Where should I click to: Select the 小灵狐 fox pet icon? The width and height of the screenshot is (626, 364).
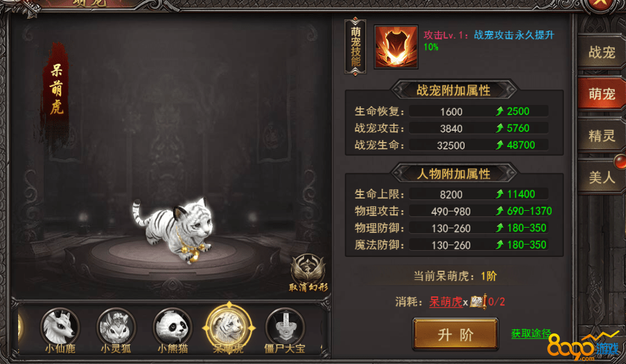(116, 327)
